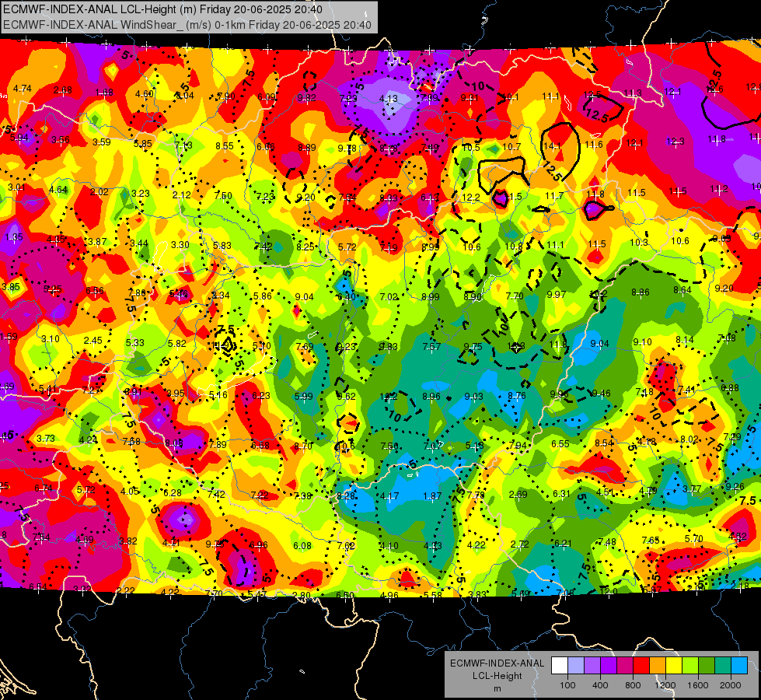Viewport: 761px width, 700px height.
Task: Click the red legend swatch
Action: (641, 666)
